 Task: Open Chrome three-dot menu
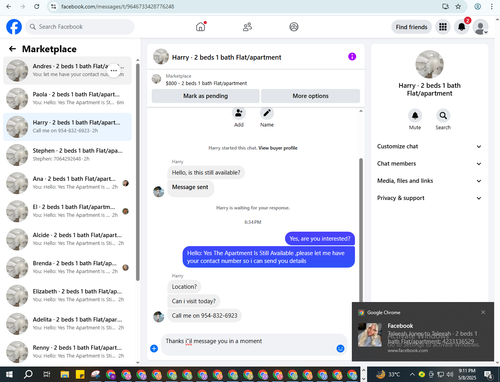(x=492, y=6)
